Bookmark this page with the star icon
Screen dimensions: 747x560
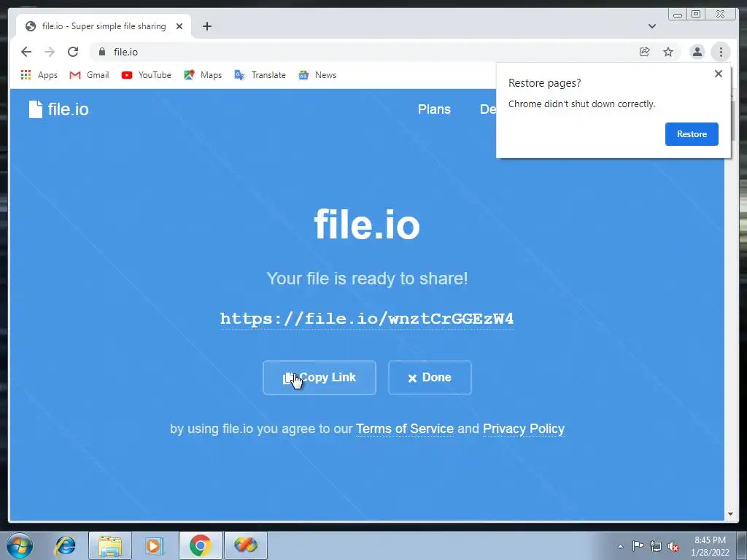click(668, 52)
